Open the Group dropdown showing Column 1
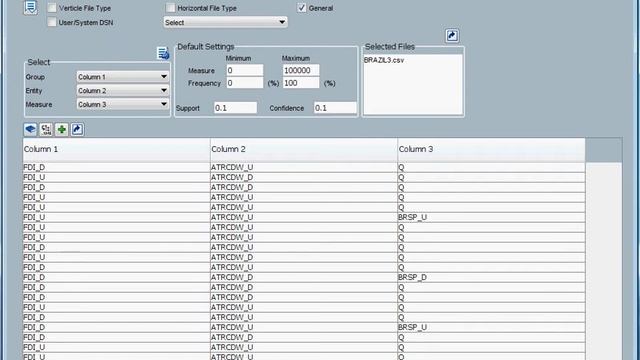Image resolution: width=640 pixels, height=360 pixels. [123, 77]
